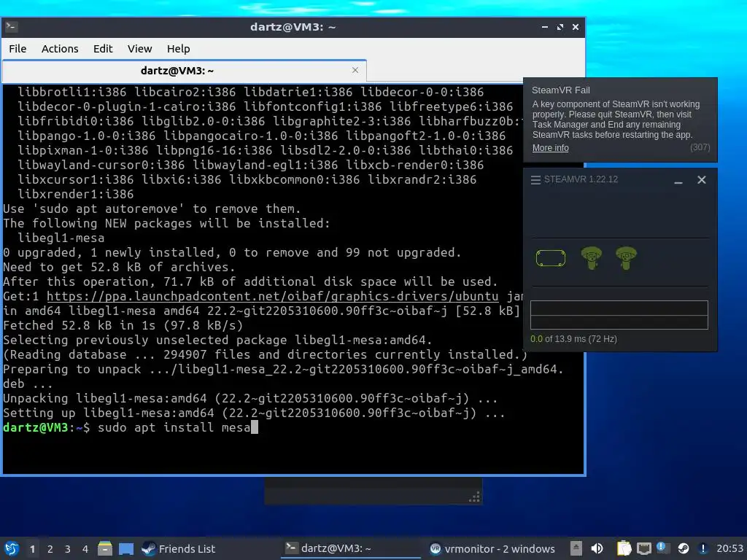Click the blue show desktop icon
747x560 pixels.
pos(126,548)
